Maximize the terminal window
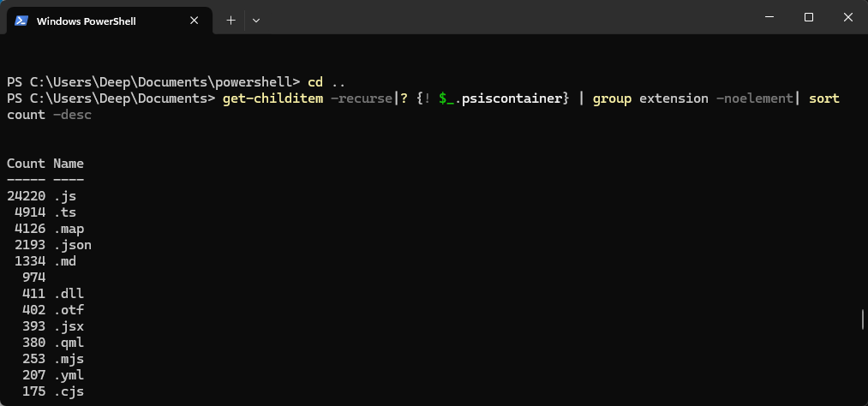868x406 pixels. [809, 17]
